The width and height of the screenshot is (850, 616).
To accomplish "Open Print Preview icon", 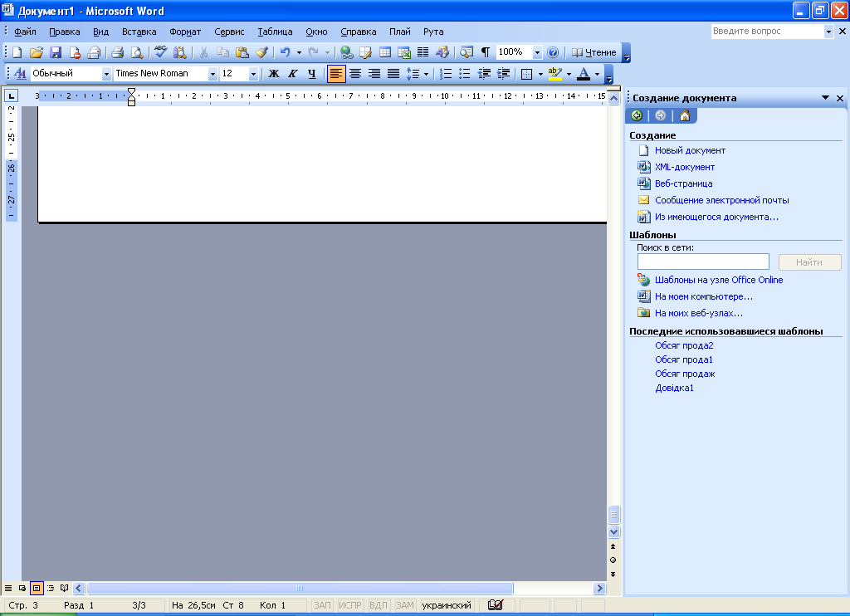I will click(x=137, y=52).
